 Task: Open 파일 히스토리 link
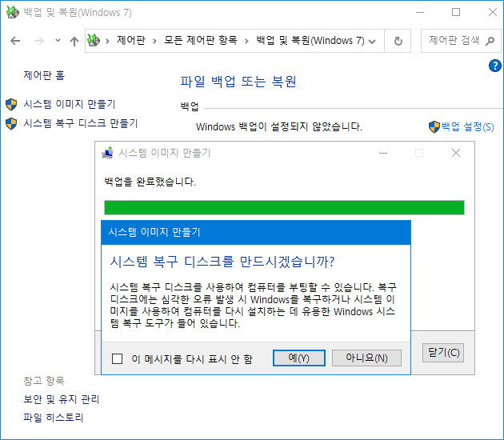pyautogui.click(x=54, y=418)
